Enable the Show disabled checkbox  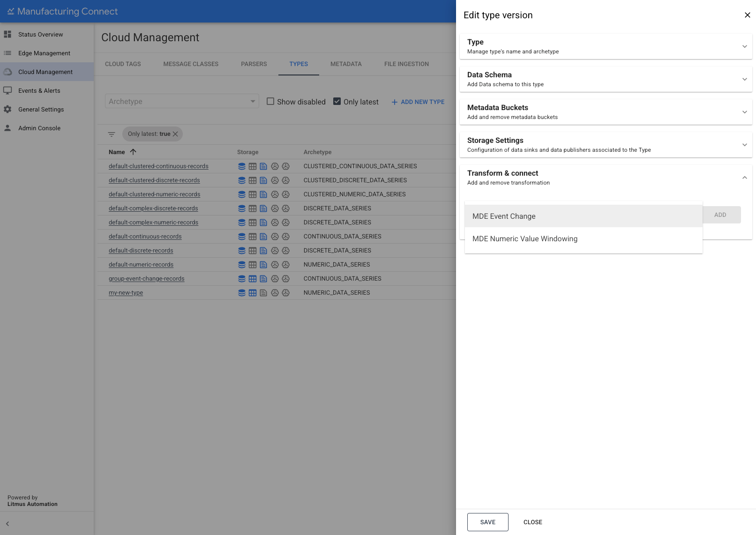click(270, 102)
